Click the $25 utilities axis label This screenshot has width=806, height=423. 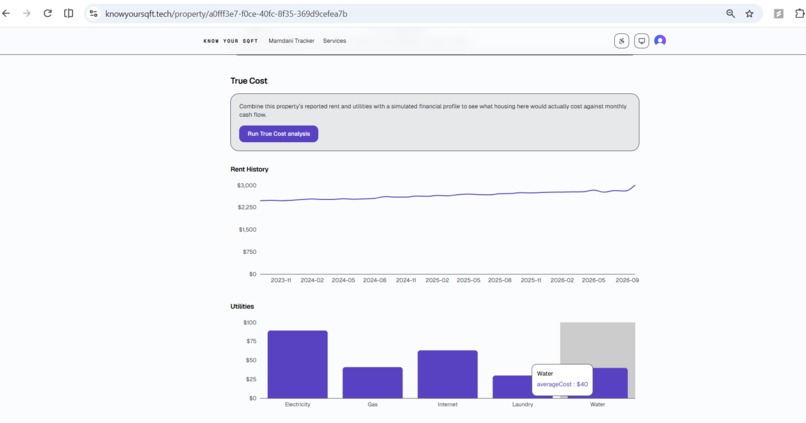pyautogui.click(x=251, y=379)
